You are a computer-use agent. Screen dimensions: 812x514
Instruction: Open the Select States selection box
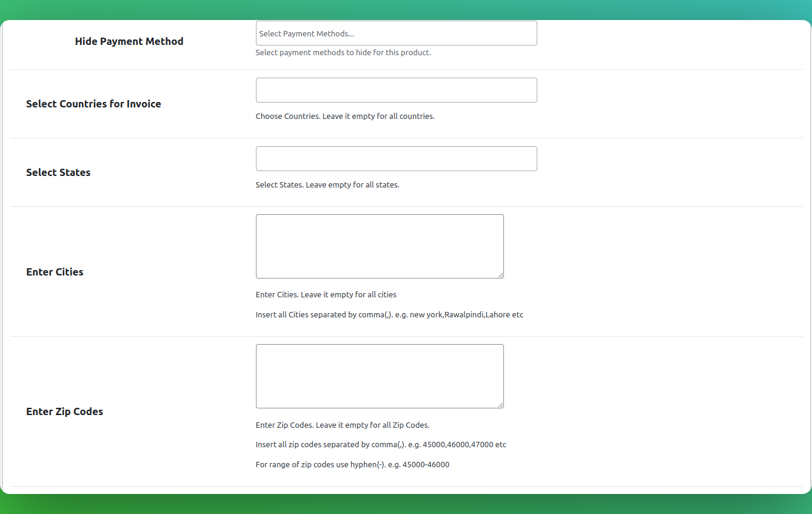coord(396,158)
